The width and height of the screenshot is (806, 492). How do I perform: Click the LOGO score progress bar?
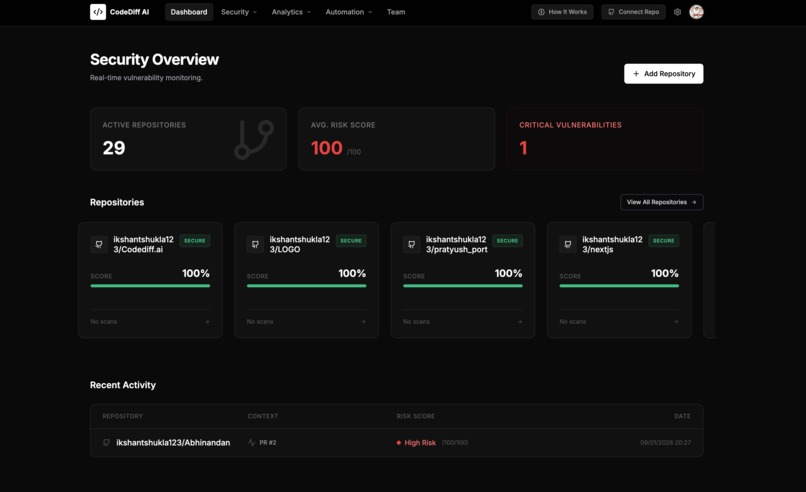coord(306,286)
